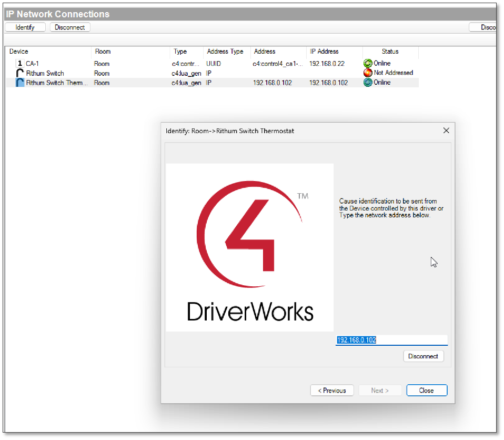504x440 pixels.
Task: Click the 'c4:lua_gen' type cell of Rithum Switch row
Action: click(x=186, y=73)
